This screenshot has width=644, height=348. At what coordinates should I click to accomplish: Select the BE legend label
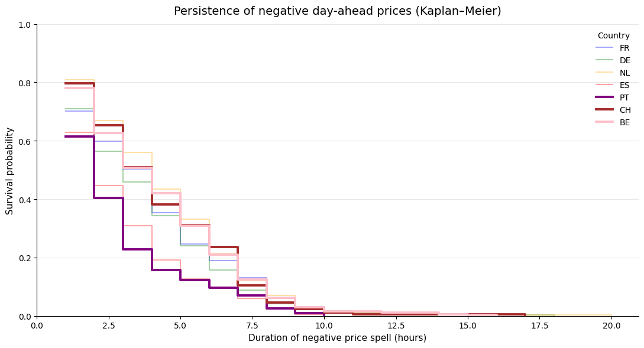(624, 122)
